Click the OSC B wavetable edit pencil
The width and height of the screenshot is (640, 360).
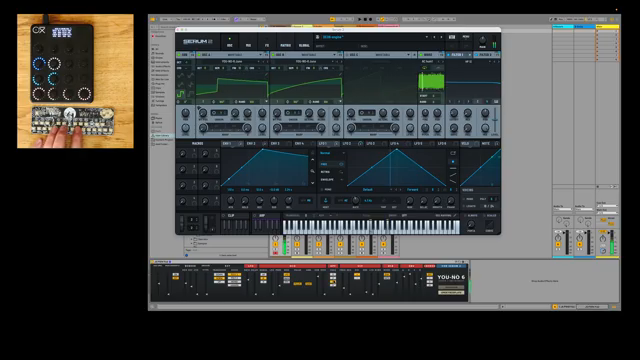point(340,74)
